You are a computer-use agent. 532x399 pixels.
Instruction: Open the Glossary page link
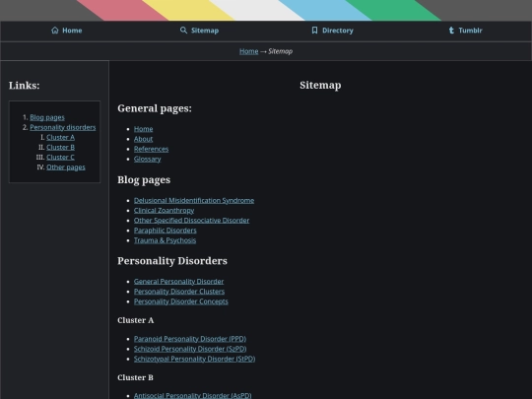[x=147, y=159]
